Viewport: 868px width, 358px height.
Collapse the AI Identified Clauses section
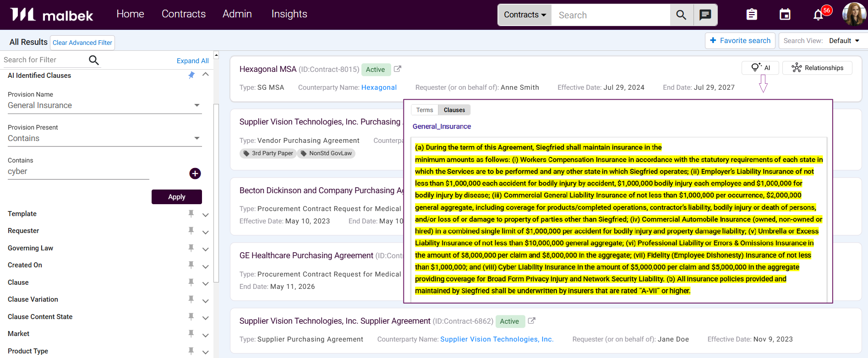206,74
